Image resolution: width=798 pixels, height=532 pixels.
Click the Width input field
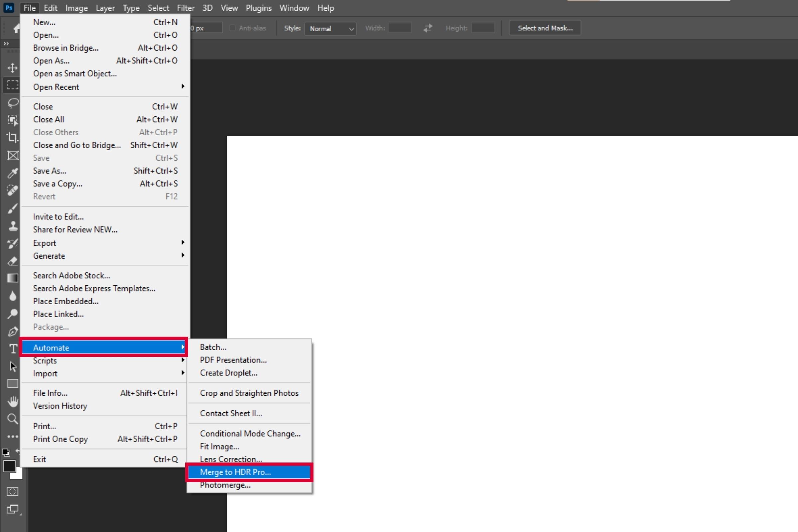tap(400, 28)
